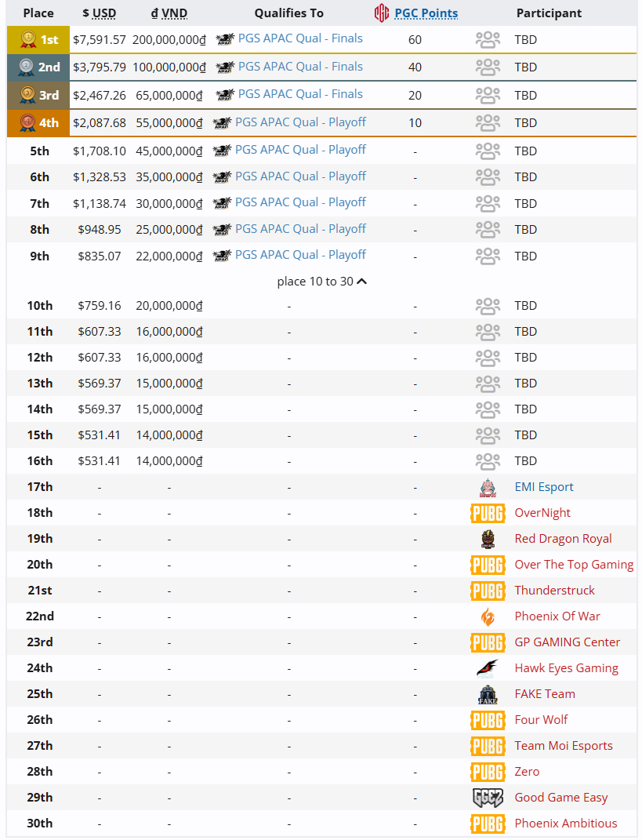Viewport: 642px width, 840px height.
Task: Open the PGC Points header link
Action: pos(426,13)
